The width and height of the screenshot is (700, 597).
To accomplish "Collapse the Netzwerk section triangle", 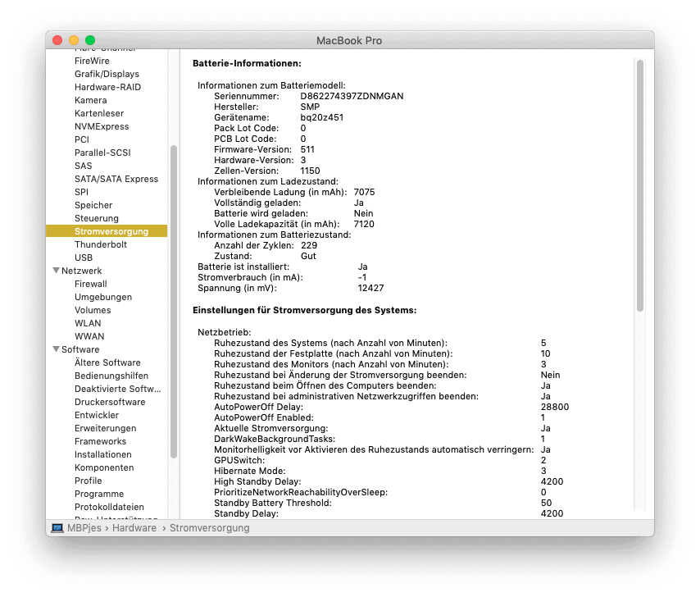I will tap(56, 271).
